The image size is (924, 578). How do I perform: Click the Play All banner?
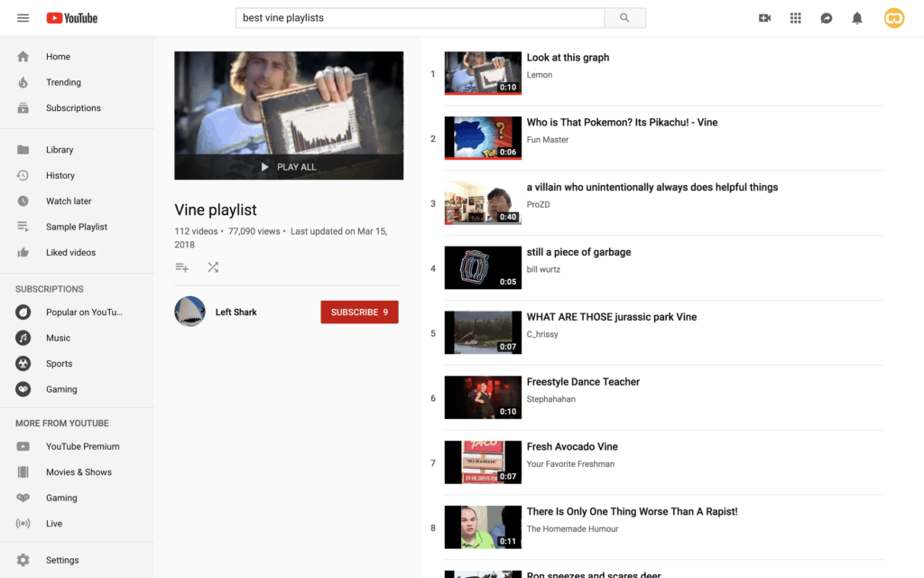coord(288,166)
